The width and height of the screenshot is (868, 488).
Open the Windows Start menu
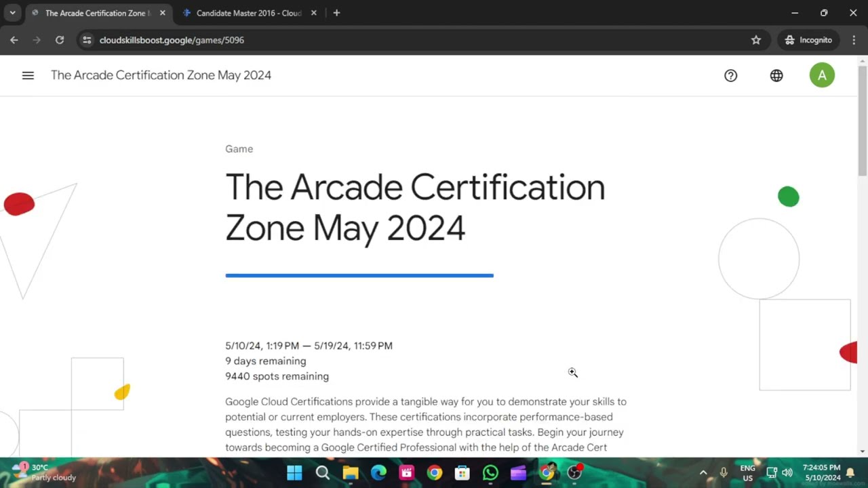click(x=294, y=472)
